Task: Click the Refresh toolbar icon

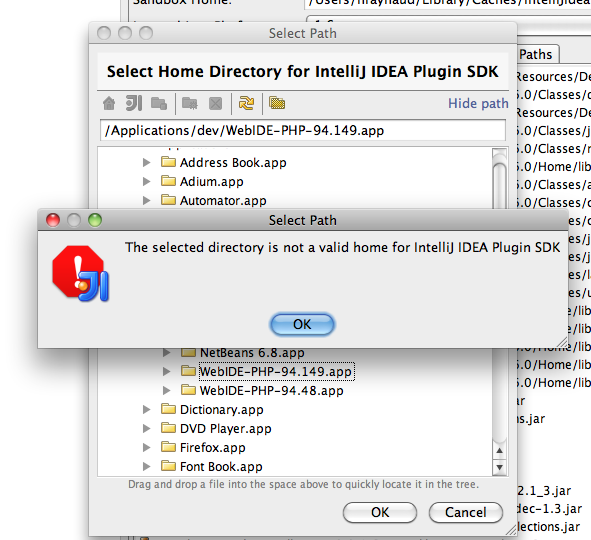Action: pyautogui.click(x=247, y=103)
